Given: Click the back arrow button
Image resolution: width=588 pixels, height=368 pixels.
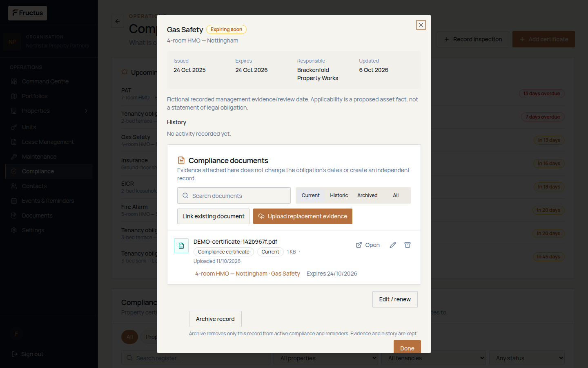Looking at the screenshot, I should (118, 21).
